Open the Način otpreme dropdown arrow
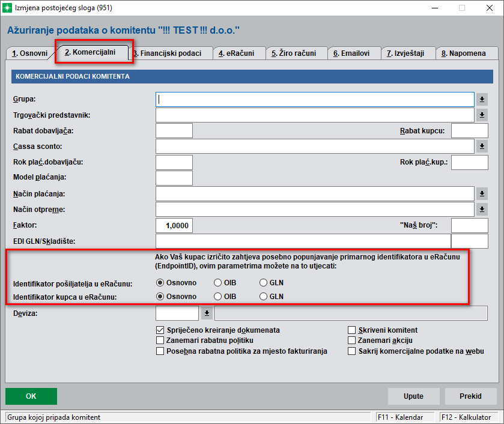 point(482,209)
